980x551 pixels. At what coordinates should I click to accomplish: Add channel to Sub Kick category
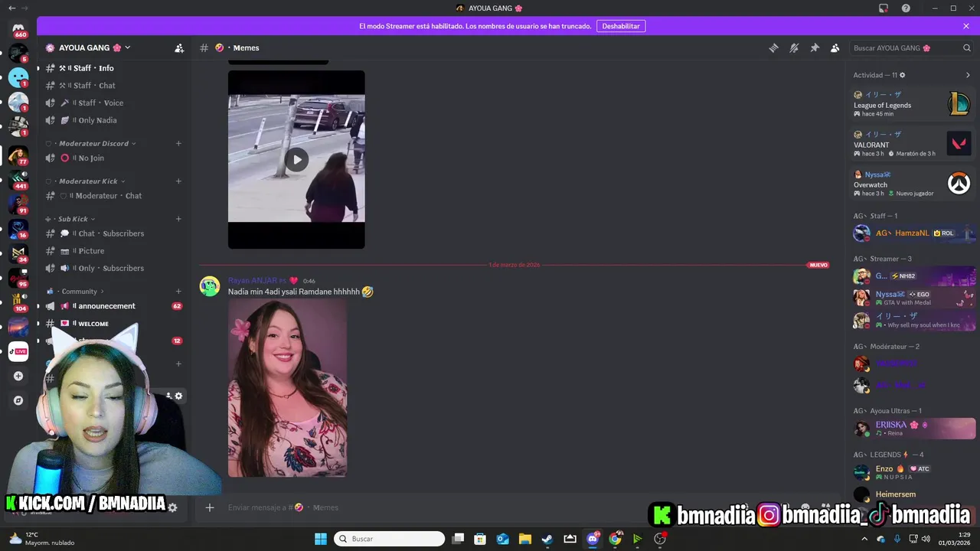pos(178,219)
